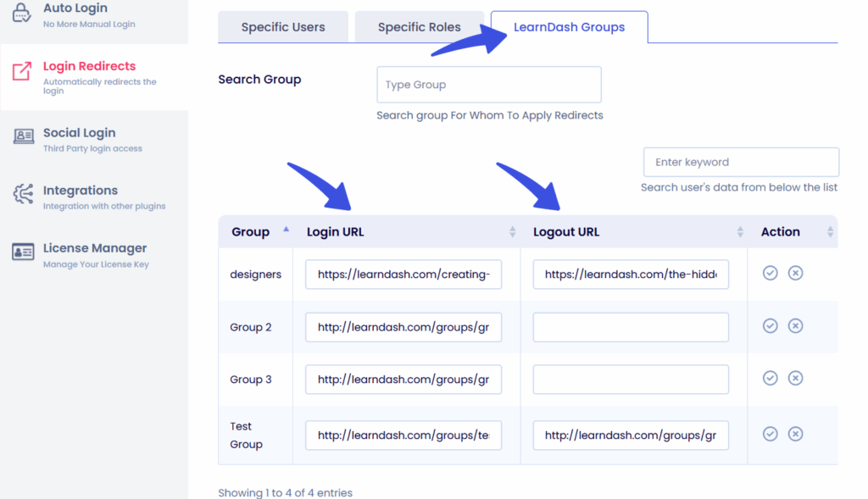Click the Group 2 name cell
This screenshot has height=499, width=868.
tap(256, 327)
